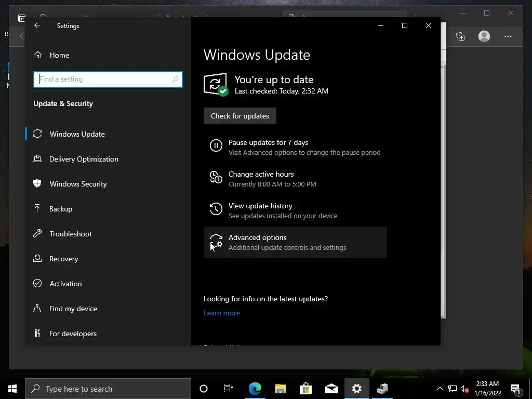Click the muted volume tray icon
The width and height of the screenshot is (532, 399).
tap(465, 389)
